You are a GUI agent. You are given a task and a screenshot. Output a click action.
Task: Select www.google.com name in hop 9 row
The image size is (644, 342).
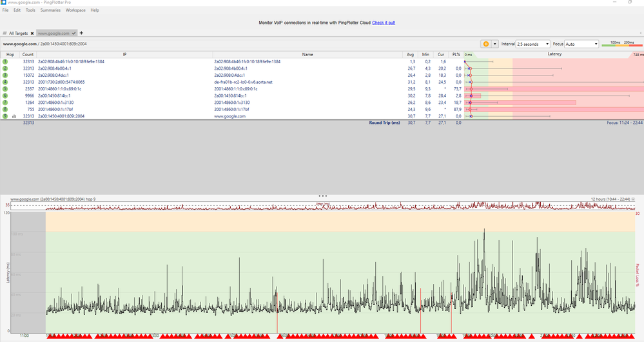click(229, 116)
